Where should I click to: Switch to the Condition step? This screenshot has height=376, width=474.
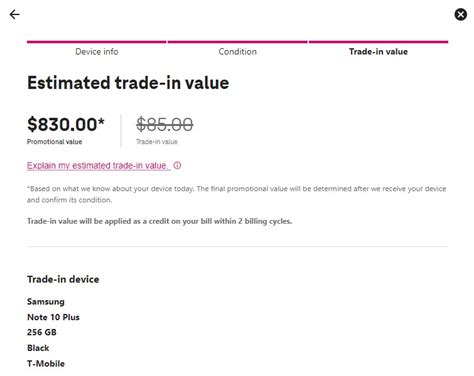[237, 52]
